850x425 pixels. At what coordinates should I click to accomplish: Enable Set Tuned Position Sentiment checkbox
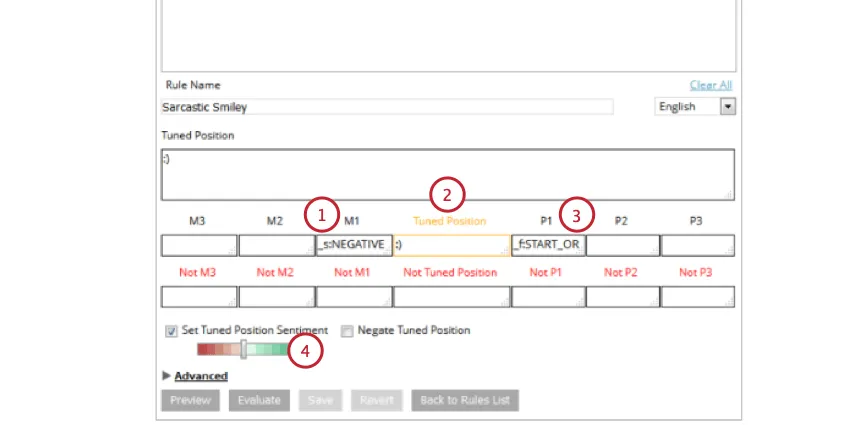coord(171,331)
